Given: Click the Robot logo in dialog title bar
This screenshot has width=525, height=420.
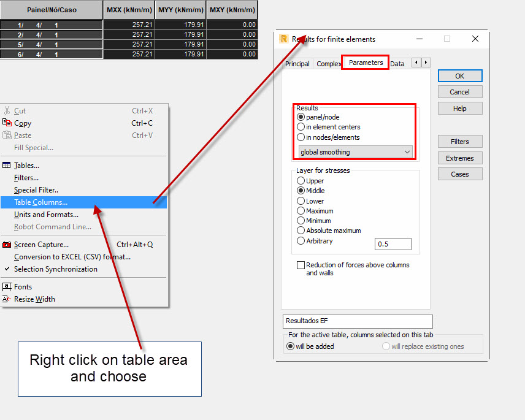Looking at the screenshot, I should coord(285,39).
